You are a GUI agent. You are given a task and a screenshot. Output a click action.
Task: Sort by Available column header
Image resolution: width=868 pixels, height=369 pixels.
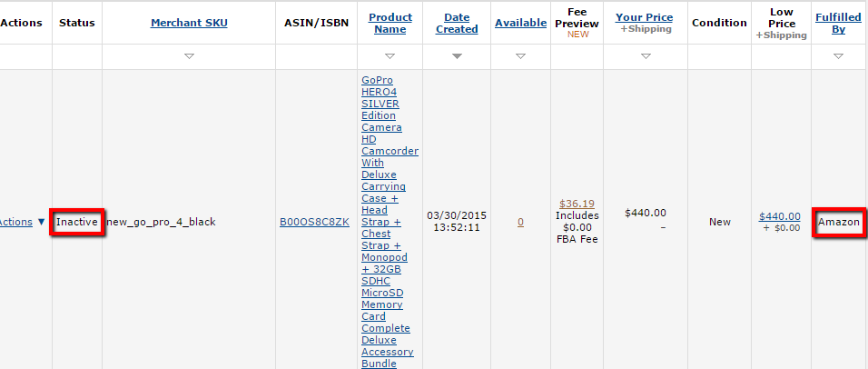point(521,23)
